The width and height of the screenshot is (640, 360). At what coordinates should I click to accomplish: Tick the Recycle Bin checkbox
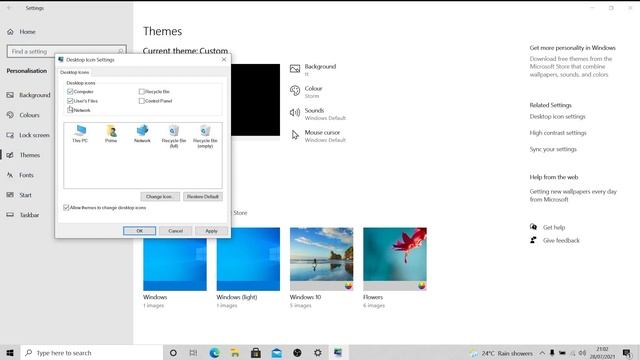142,91
